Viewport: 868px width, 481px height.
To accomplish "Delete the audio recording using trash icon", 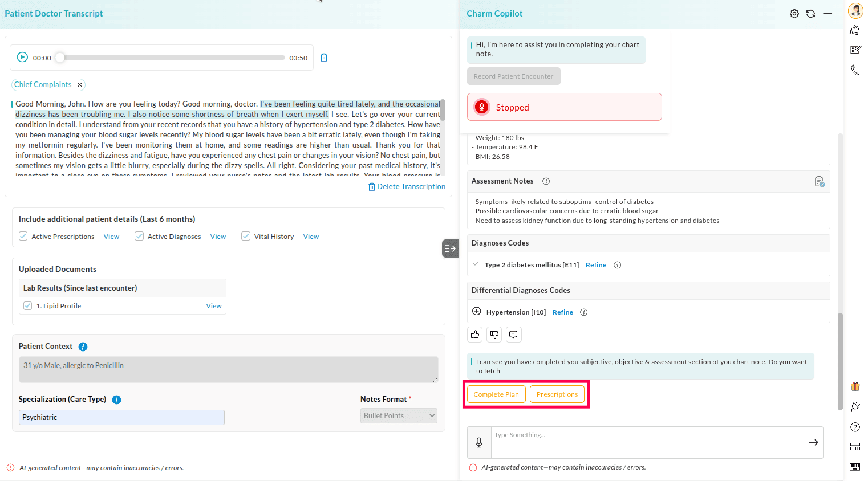I will click(x=324, y=58).
